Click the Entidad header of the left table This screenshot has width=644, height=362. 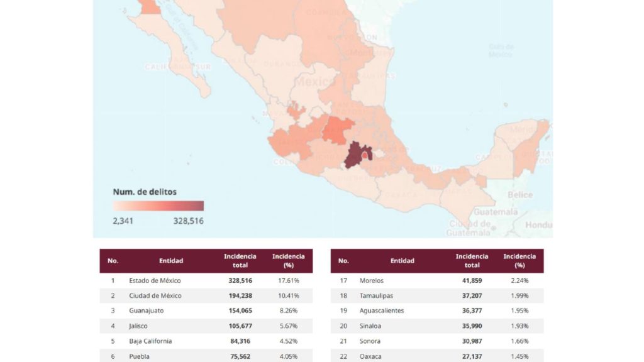tap(170, 260)
